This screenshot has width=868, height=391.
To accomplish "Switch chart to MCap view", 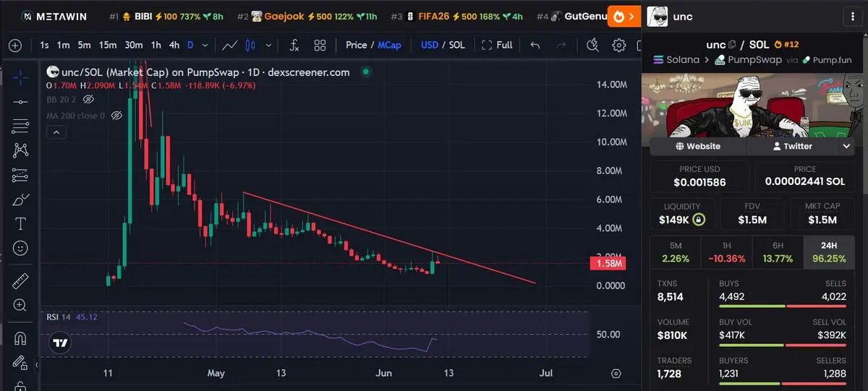I will (389, 45).
